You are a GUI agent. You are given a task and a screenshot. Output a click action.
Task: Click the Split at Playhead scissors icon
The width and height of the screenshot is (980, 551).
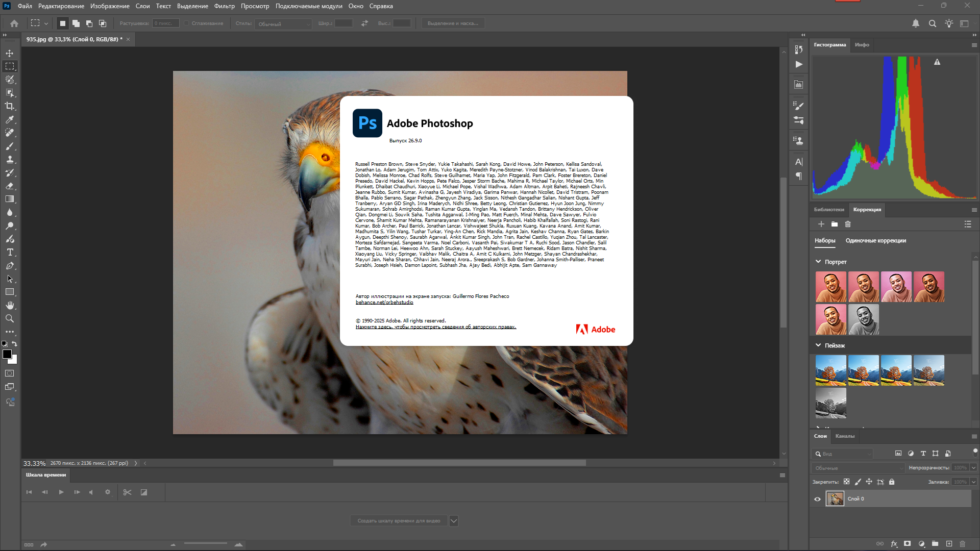tap(127, 492)
